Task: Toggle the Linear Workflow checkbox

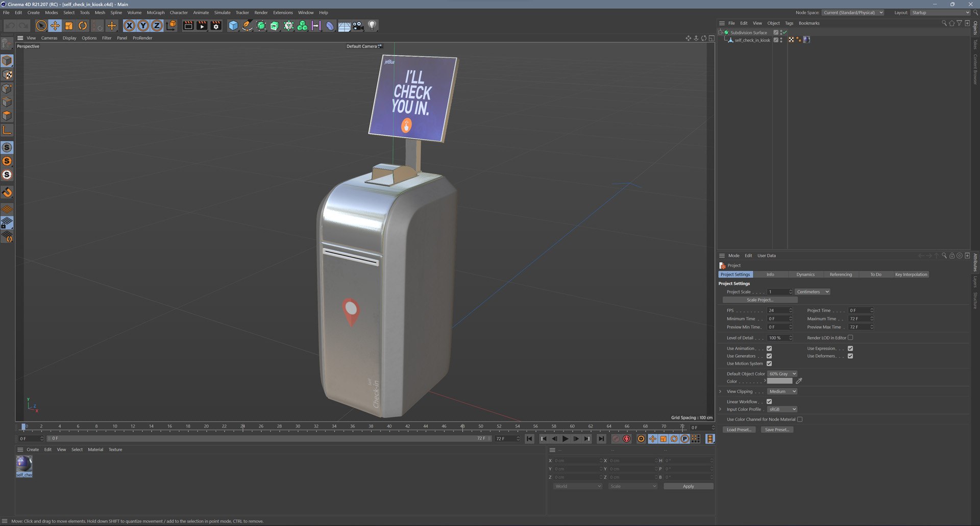Action: coord(769,402)
